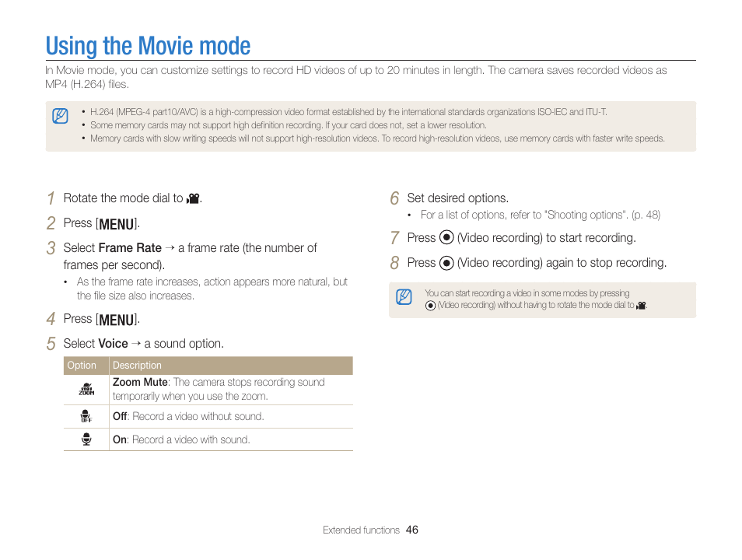Click the arrow after 'Voice'
Viewport: 742px width, 560px height.
136,343
